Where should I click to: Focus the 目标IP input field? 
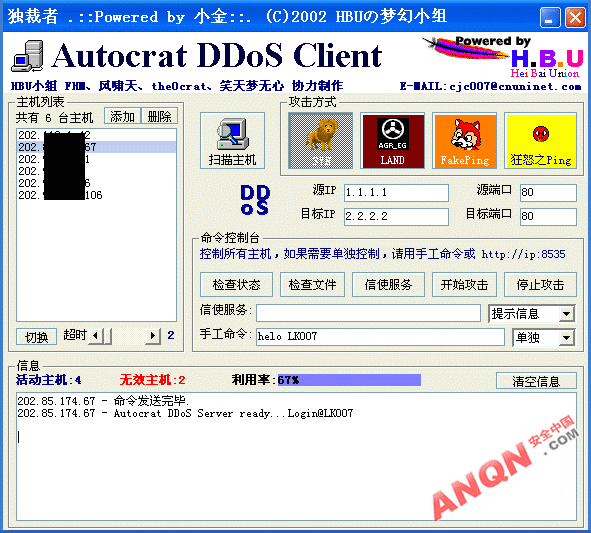pos(396,216)
